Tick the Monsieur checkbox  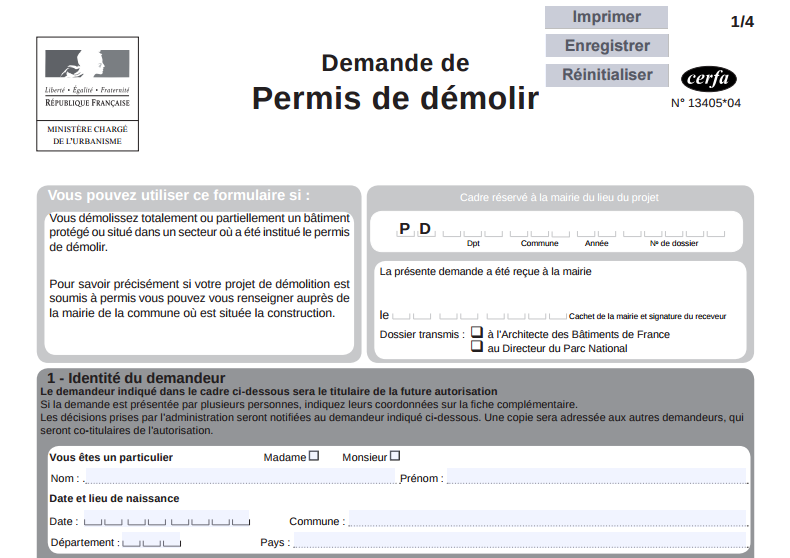point(395,456)
